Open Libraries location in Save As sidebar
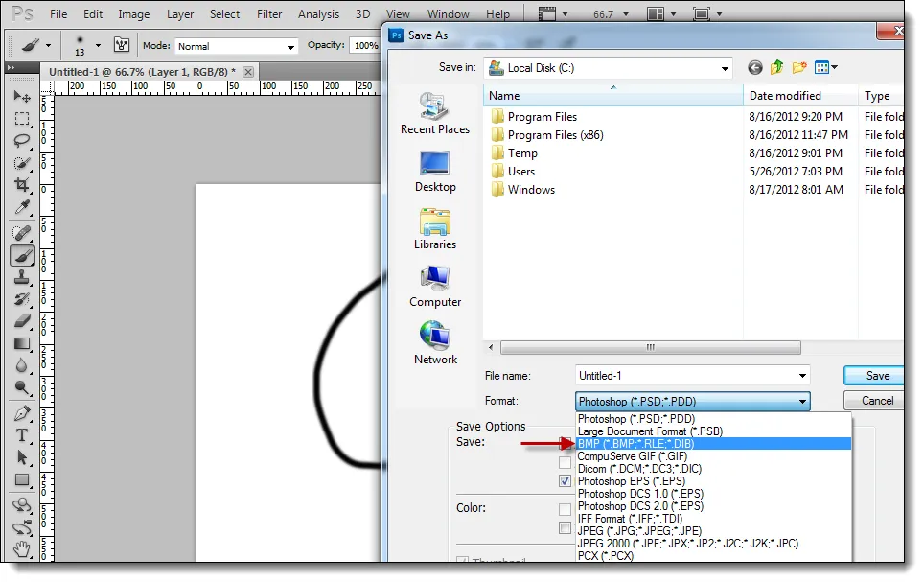Image resolution: width=924 pixels, height=582 pixels. click(x=435, y=229)
